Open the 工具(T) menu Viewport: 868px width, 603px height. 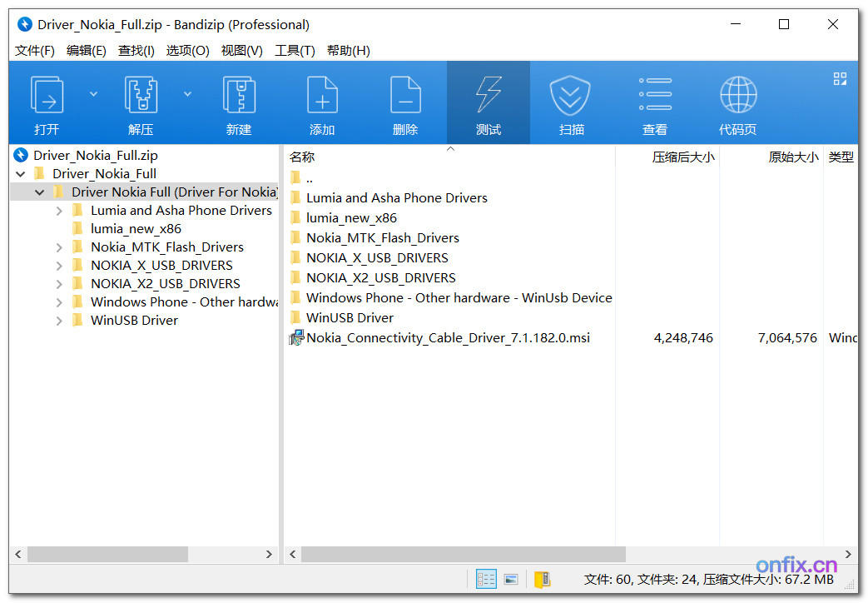tap(295, 50)
